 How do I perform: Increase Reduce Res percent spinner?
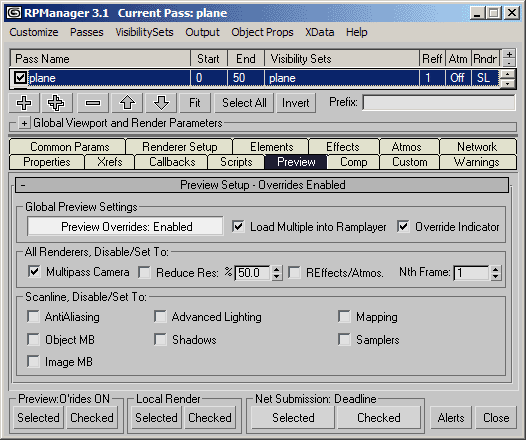(276, 269)
